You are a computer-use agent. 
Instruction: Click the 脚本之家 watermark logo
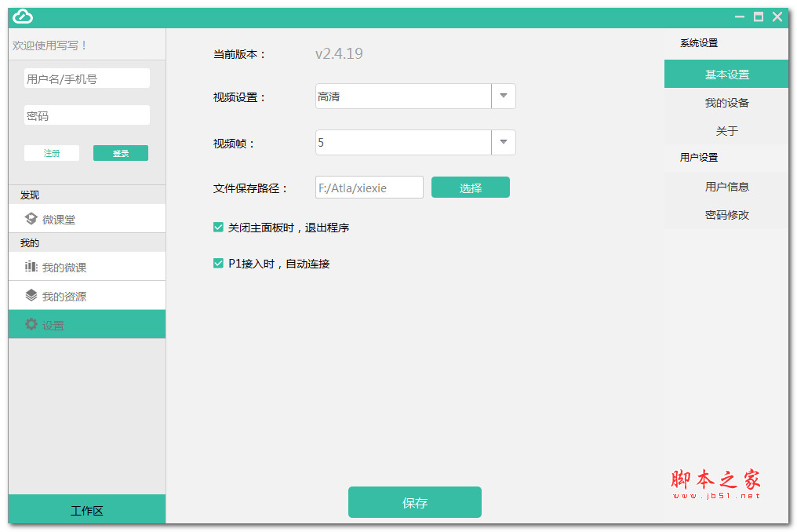[x=714, y=483]
